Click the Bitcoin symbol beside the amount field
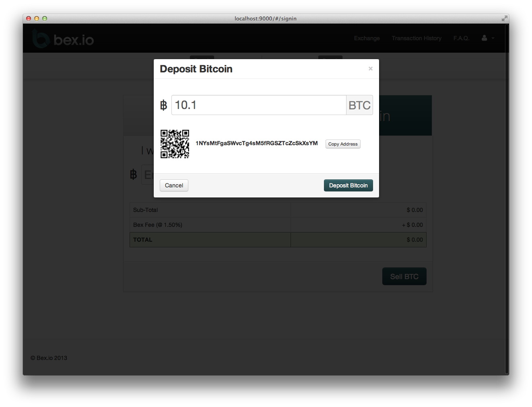Screen dimensions: 532x407 [x=163, y=105]
